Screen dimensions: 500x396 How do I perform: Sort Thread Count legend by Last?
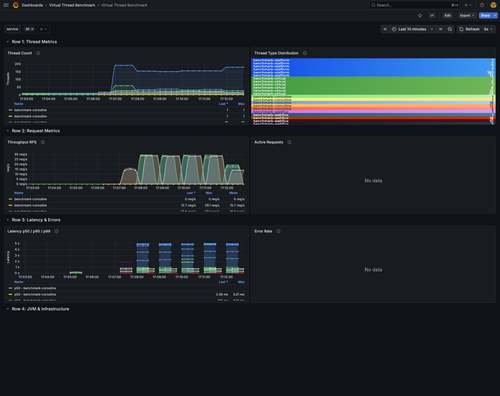click(223, 104)
